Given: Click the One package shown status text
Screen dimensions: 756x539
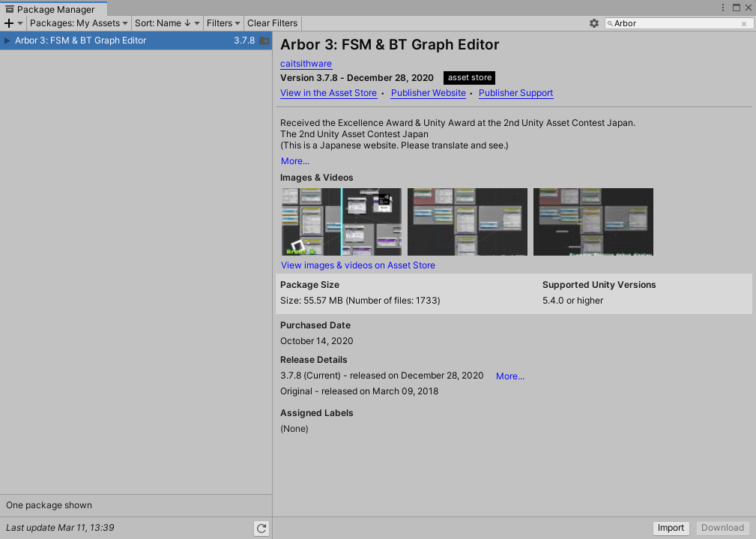Looking at the screenshot, I should (49, 505).
